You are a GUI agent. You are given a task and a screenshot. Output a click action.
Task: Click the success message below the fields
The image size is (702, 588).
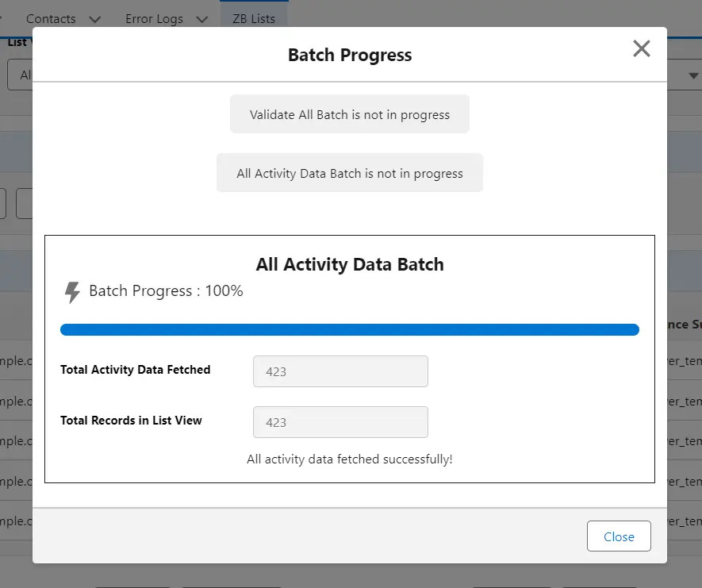point(349,459)
